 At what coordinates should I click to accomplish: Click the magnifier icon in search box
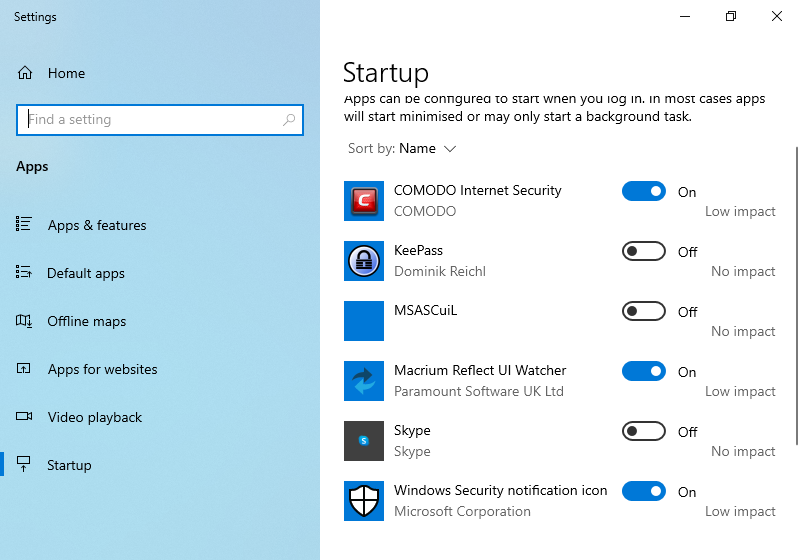(289, 120)
